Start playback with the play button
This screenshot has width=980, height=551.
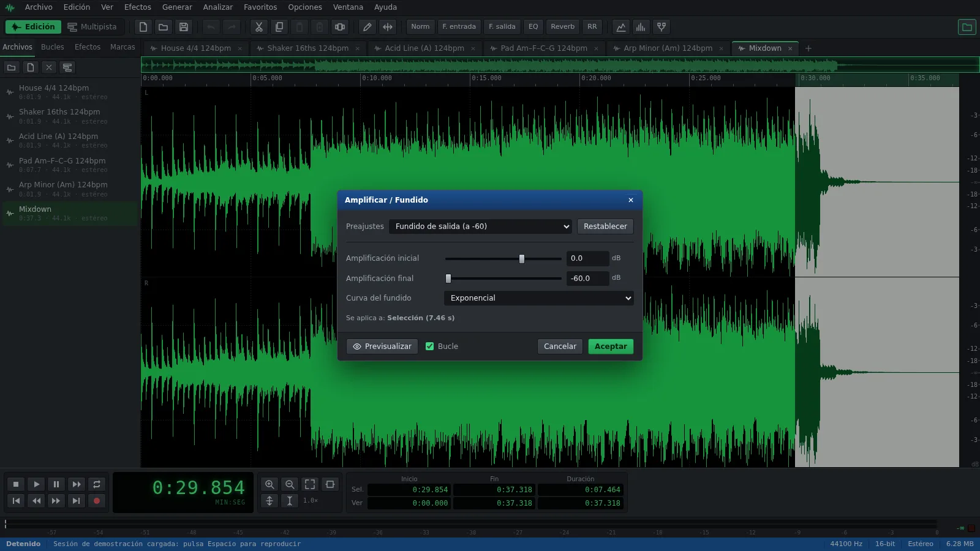tap(36, 484)
